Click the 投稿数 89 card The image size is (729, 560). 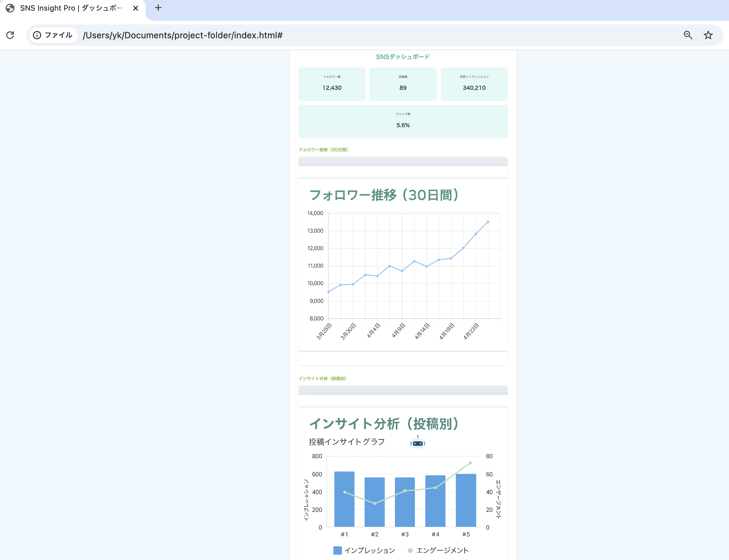click(403, 84)
